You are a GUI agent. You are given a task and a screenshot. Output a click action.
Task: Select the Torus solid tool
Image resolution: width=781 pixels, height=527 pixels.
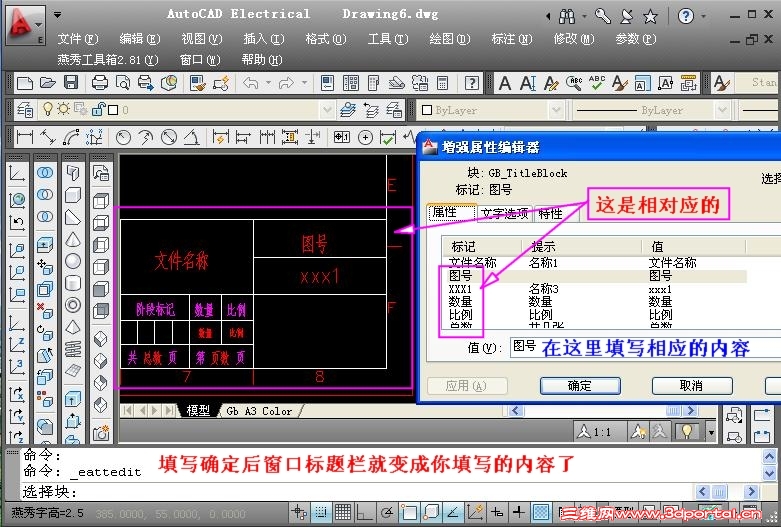point(73,305)
